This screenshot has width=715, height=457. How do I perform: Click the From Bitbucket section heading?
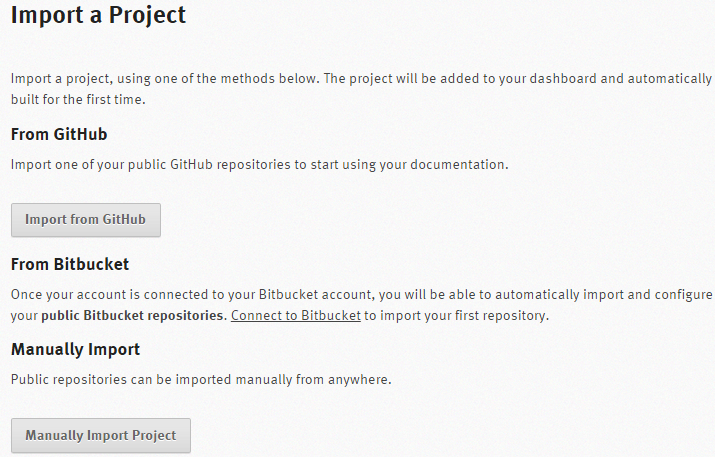(x=70, y=265)
